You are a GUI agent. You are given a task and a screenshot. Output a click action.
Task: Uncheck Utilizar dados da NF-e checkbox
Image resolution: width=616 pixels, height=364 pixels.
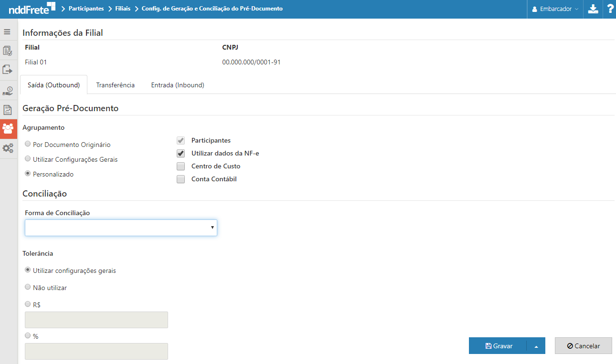coord(181,154)
